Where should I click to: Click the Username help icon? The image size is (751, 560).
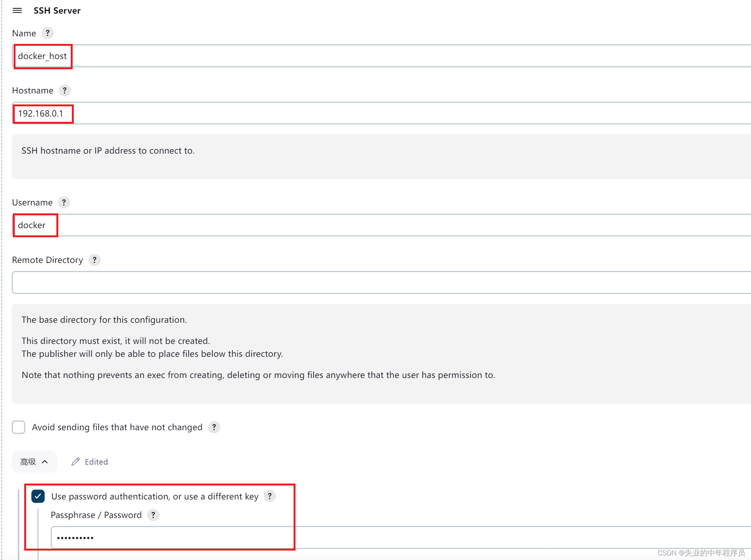pos(64,202)
